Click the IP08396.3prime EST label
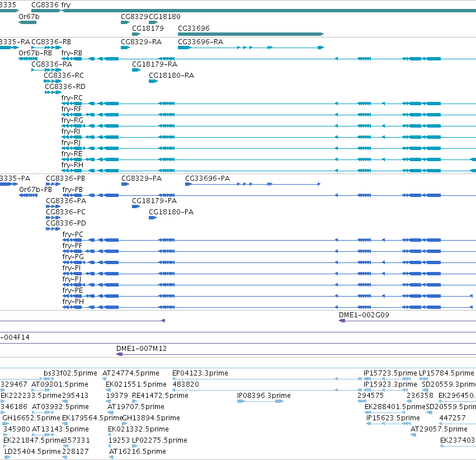The image size is (476, 460). coord(264,396)
